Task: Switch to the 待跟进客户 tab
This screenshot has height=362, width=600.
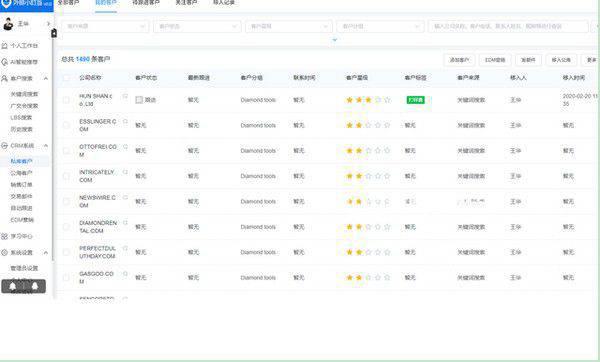Action: (x=146, y=3)
